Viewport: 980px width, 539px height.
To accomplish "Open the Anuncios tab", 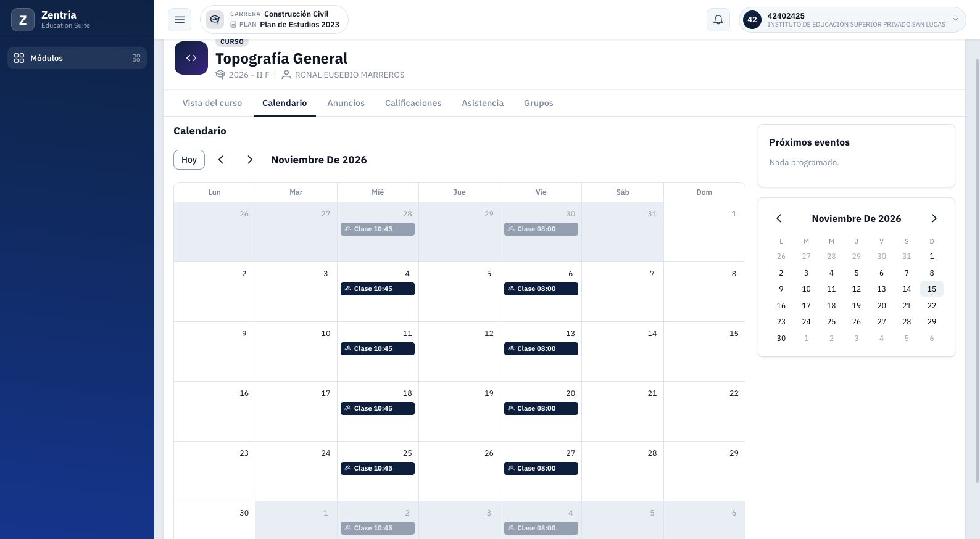I will click(x=346, y=103).
